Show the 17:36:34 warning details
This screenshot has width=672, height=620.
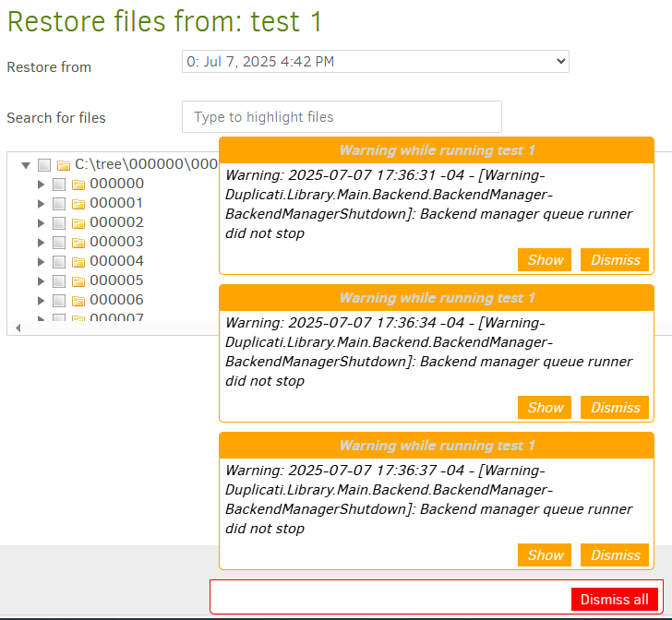click(x=545, y=408)
